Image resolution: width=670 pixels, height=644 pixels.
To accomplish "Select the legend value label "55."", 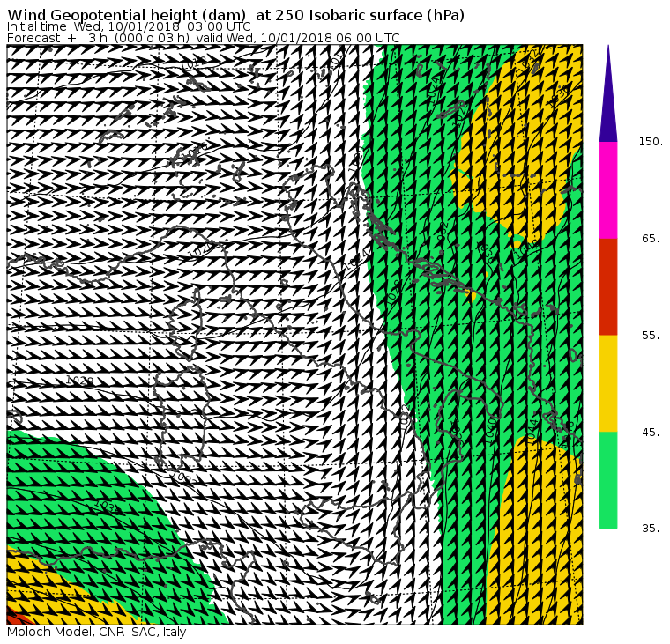I will click(x=651, y=336).
